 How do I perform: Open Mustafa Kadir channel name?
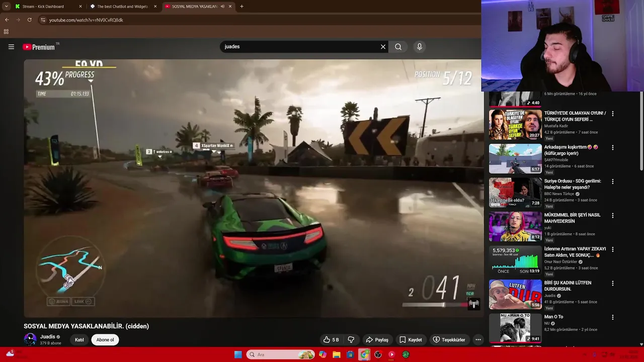556,126
